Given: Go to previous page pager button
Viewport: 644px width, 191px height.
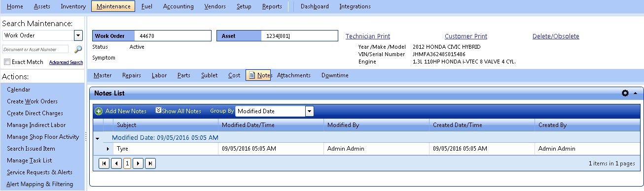Looking at the screenshot, I should click(x=116, y=163).
